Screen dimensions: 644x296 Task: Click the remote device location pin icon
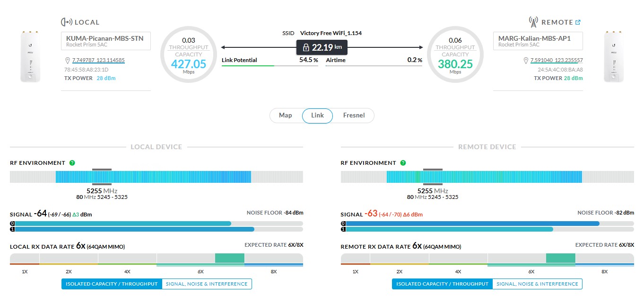(526, 61)
